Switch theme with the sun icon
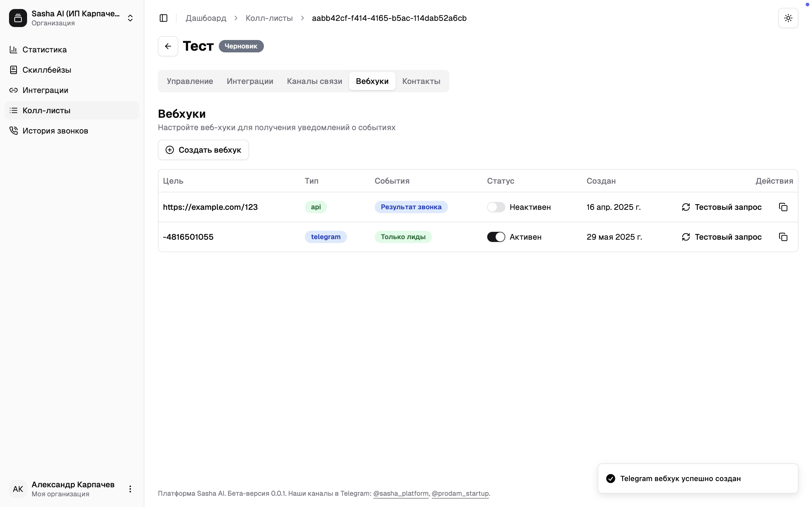 (x=788, y=18)
